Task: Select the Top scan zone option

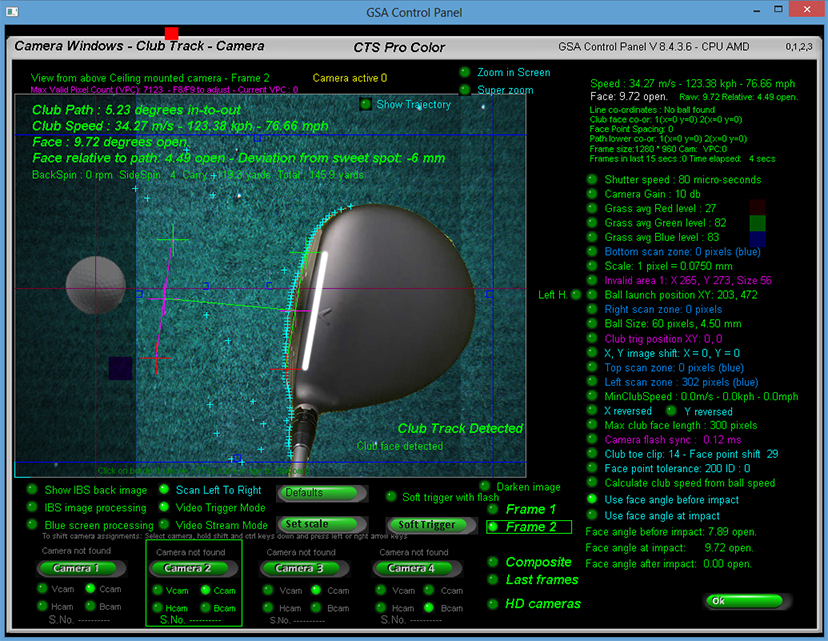Action: tap(592, 367)
